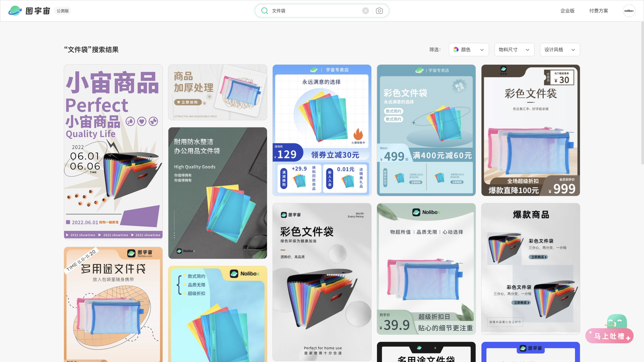
Task: Expand the 物料尺寸 filter dropdown
Action: pyautogui.click(x=514, y=50)
